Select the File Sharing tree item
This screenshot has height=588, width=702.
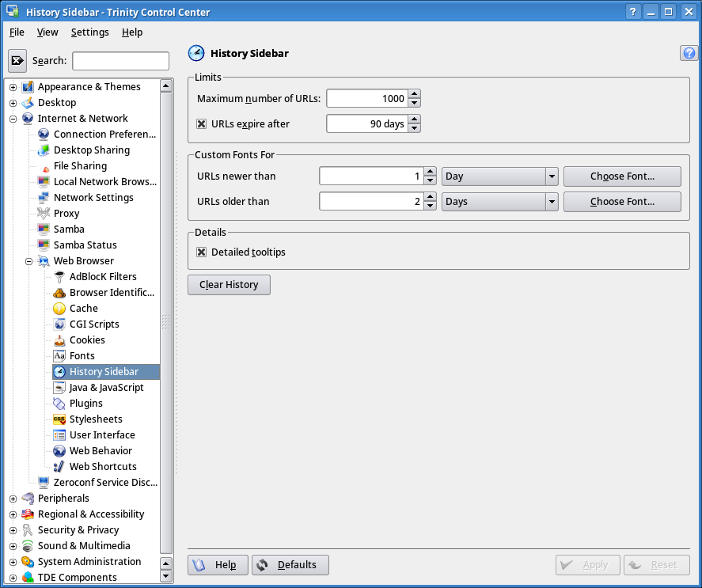pos(80,166)
